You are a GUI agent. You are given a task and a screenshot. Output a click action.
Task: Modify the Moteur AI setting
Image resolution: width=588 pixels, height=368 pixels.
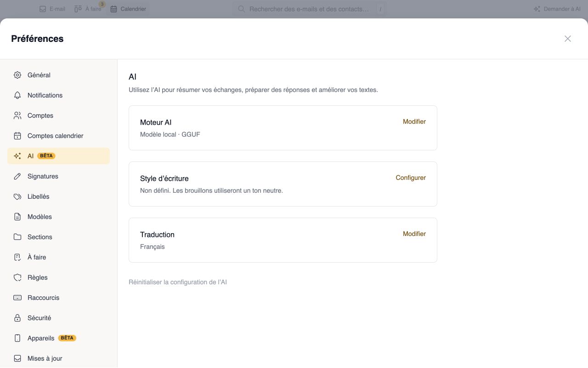(414, 121)
